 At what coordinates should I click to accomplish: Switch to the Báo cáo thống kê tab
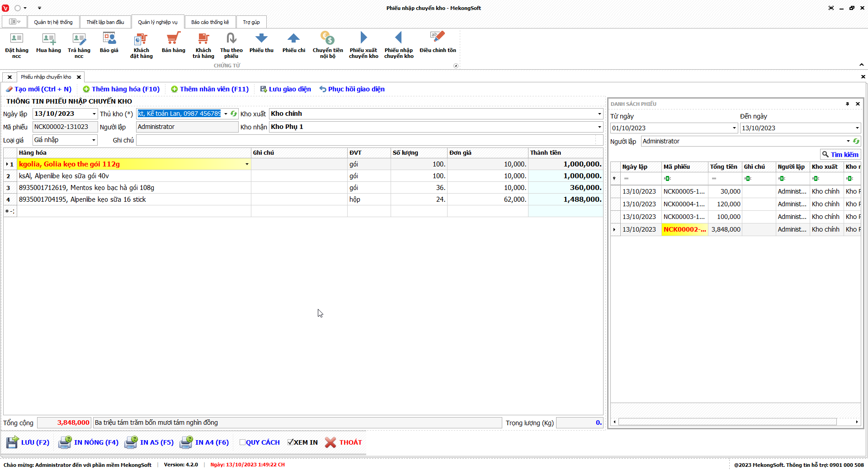(x=210, y=22)
